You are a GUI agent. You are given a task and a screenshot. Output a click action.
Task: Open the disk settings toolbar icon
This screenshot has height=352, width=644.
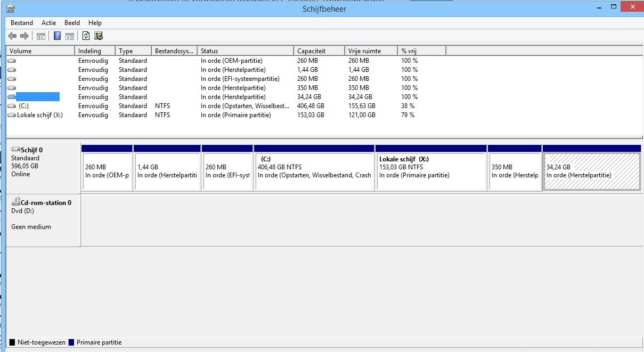click(x=99, y=36)
